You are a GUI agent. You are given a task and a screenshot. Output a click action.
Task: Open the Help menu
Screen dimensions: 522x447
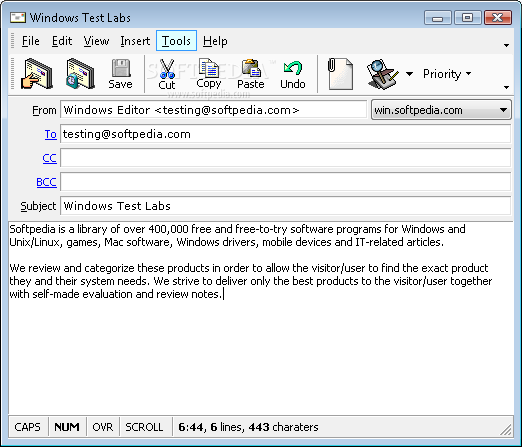click(x=215, y=41)
